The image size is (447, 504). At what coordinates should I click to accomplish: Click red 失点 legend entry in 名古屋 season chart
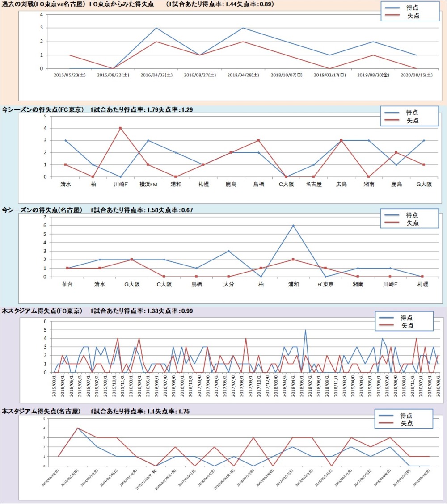click(412, 223)
